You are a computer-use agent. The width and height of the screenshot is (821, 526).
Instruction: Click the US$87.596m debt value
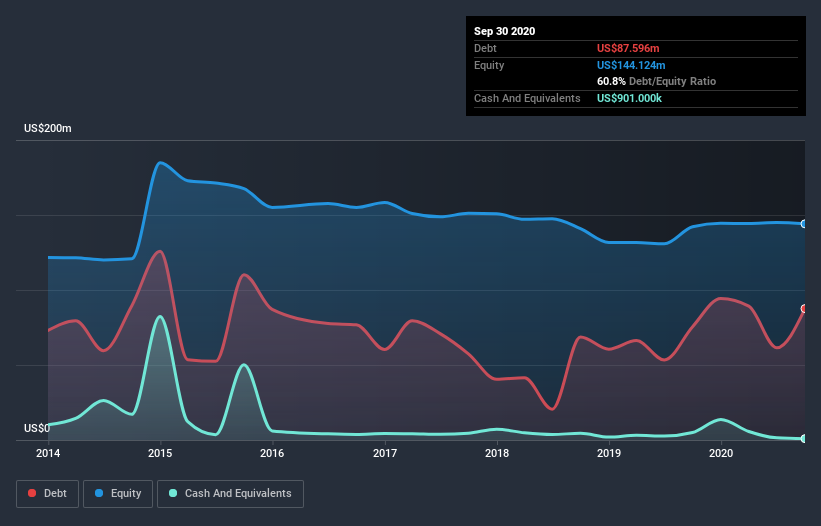click(628, 48)
